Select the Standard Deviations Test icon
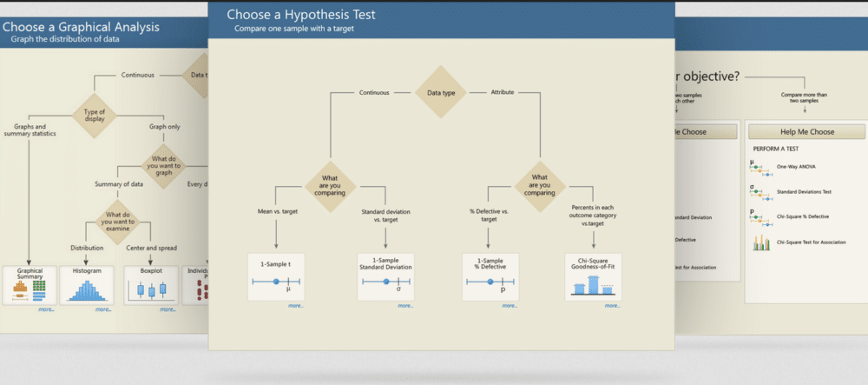Viewport: 868px width, 385px height. 761,191
